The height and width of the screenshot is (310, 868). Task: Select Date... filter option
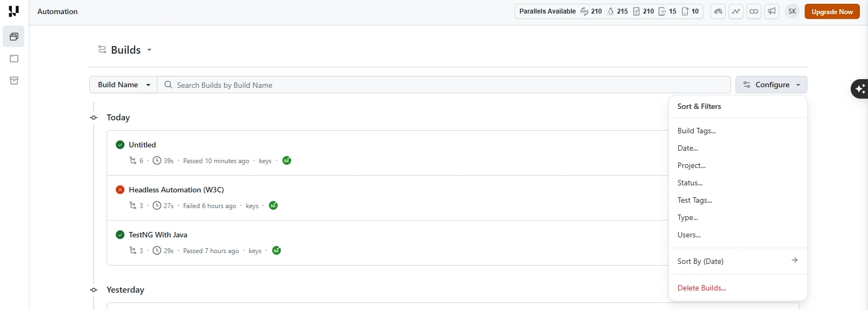738,148
